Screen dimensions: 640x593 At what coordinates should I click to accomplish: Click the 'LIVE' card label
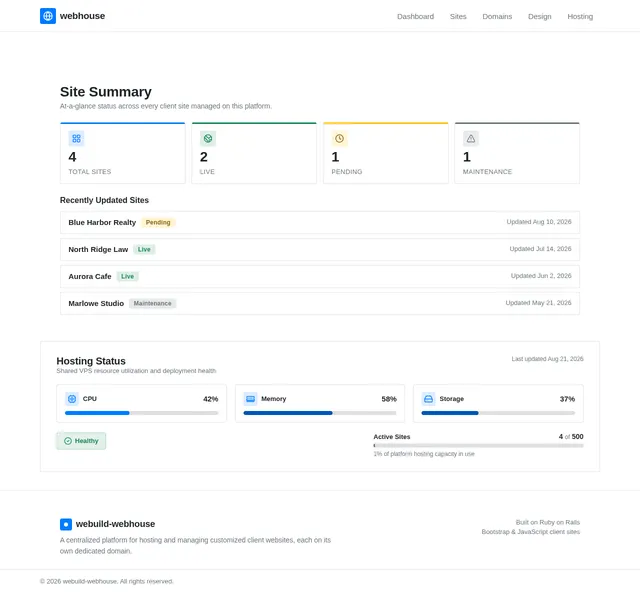[207, 172]
